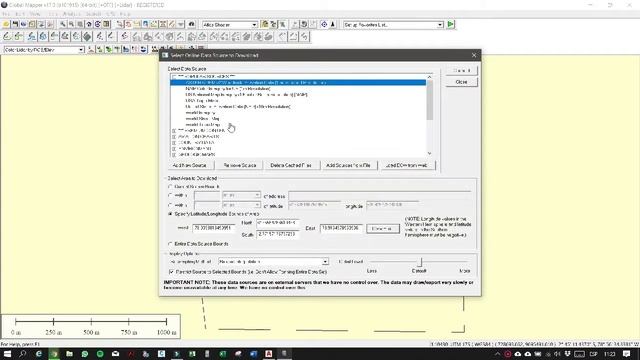Click the Detail Level slider handle

[x=420, y=262]
